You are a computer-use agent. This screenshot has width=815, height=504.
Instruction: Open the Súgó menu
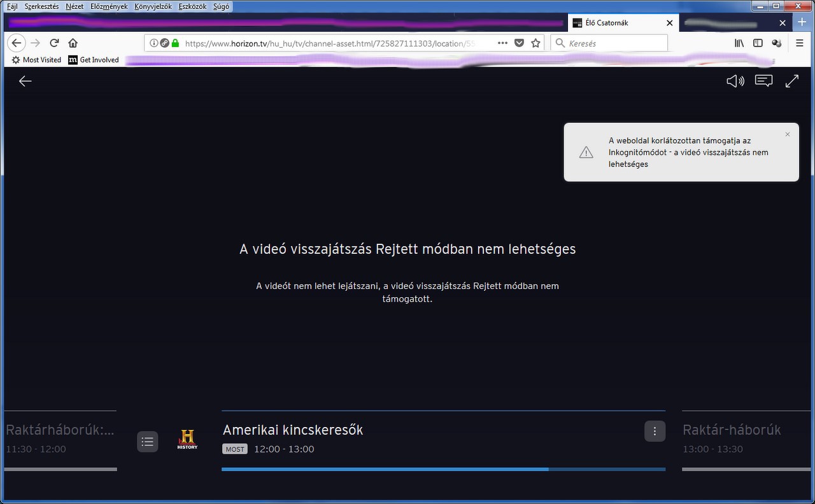(221, 6)
